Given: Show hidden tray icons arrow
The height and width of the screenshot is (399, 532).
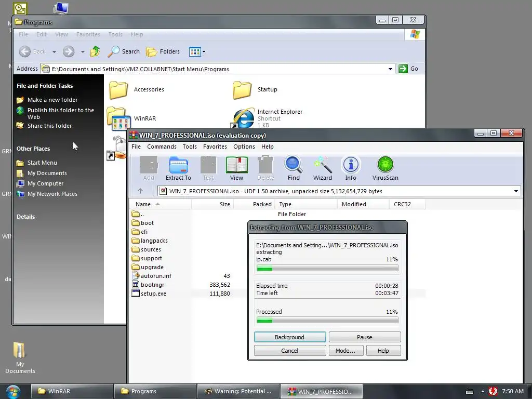Looking at the screenshot, I should point(483,391).
